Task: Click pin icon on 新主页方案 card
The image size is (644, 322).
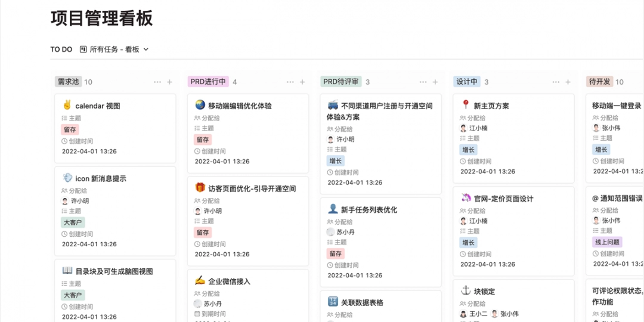Action: click(466, 105)
